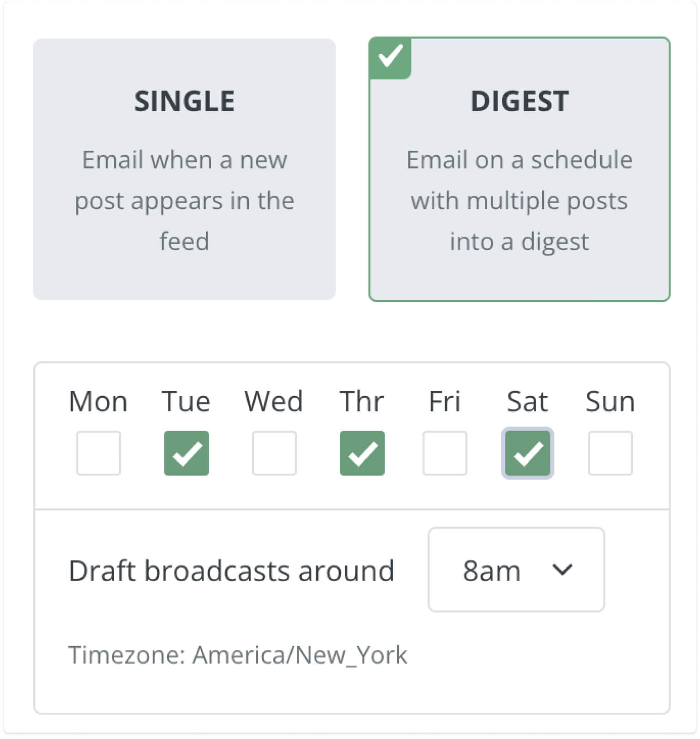Click the Mon day label
Viewport: 700px width, 739px height.
[x=98, y=401]
